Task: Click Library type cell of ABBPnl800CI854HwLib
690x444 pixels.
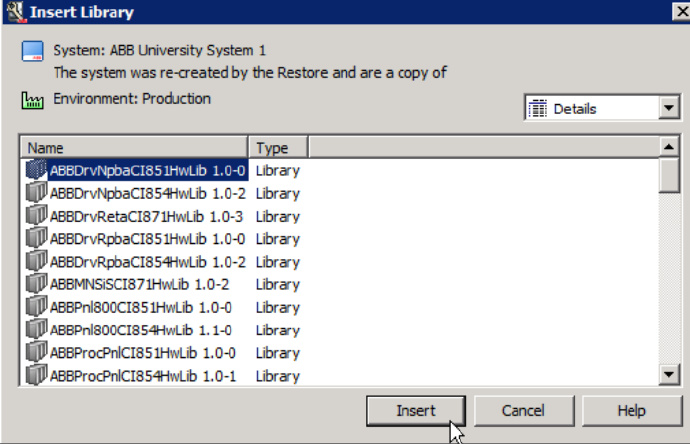Action: click(x=278, y=330)
